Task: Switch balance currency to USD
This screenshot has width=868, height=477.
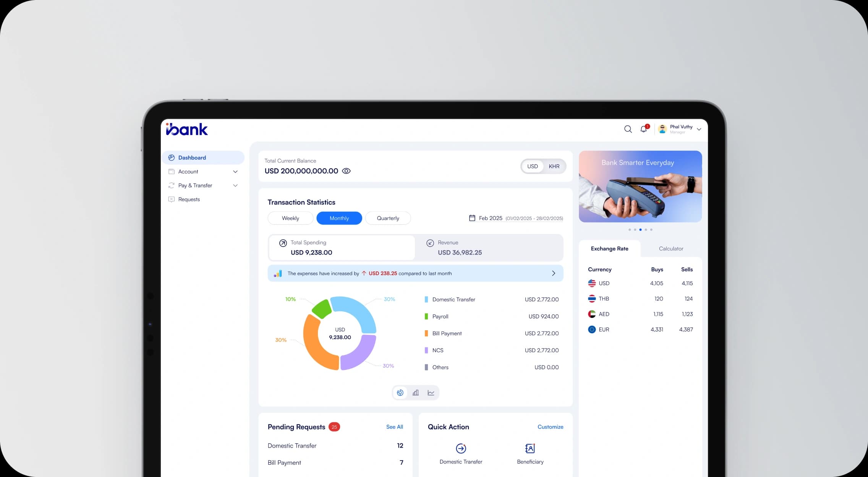Action: [x=533, y=166]
